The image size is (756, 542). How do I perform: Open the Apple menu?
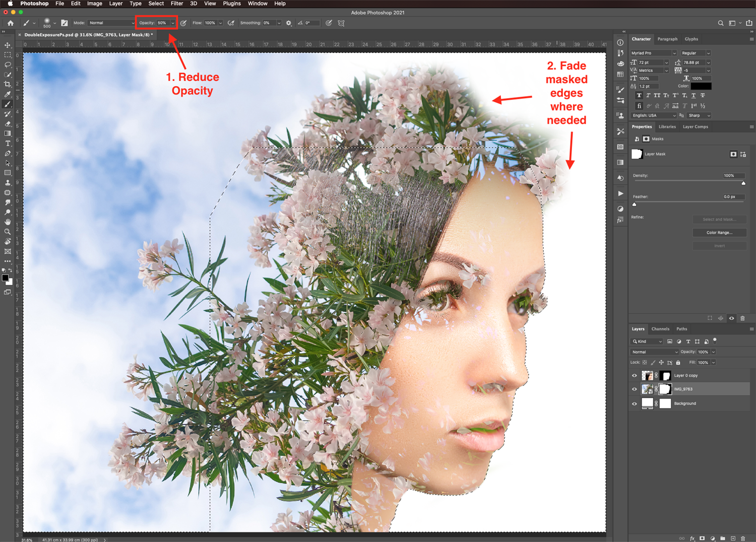[10, 4]
